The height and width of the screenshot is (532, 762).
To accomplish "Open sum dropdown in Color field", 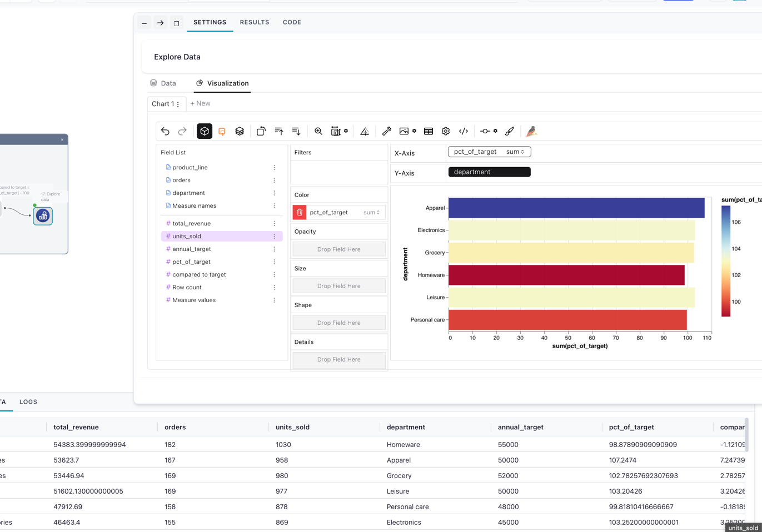I will pos(372,212).
